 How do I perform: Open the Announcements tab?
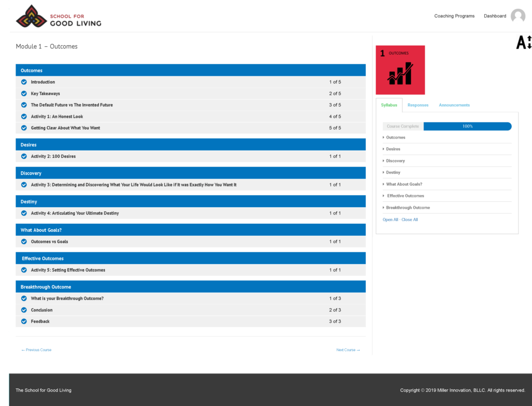(x=454, y=105)
